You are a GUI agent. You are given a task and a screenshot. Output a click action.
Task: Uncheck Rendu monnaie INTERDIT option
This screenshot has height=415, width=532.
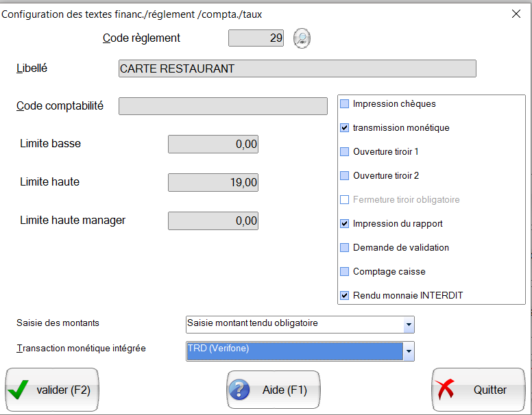tap(345, 296)
